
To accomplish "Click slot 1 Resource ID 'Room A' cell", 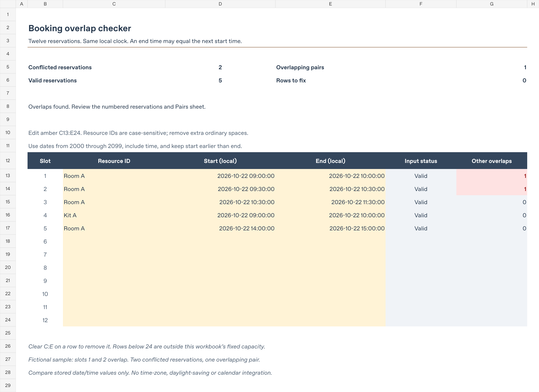I will (114, 176).
